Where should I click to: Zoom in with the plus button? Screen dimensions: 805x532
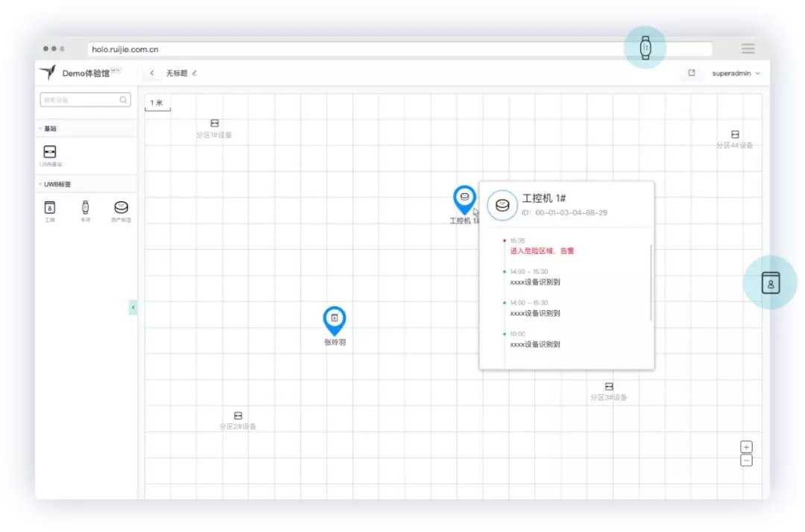[746, 446]
